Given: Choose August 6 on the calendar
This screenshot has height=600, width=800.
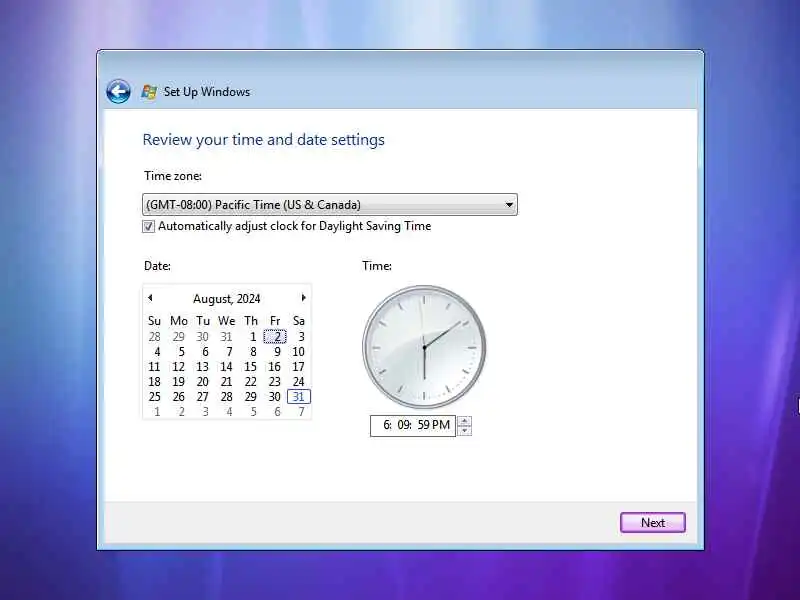Looking at the screenshot, I should coord(205,352).
